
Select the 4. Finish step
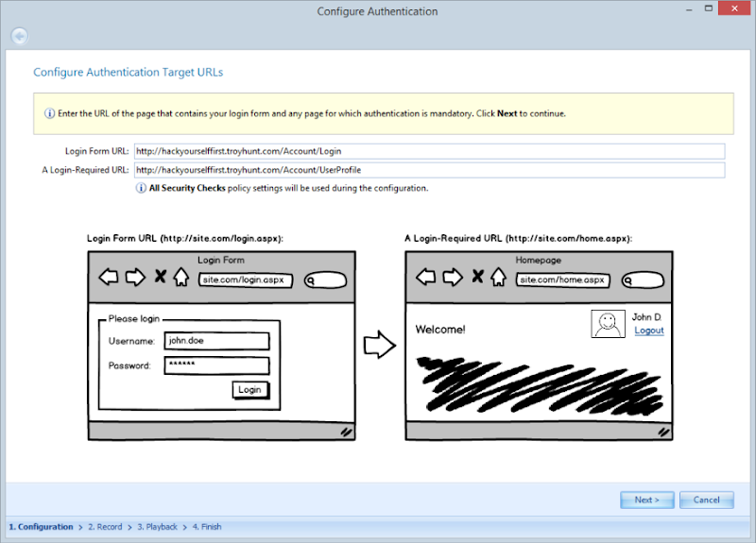[x=207, y=527]
